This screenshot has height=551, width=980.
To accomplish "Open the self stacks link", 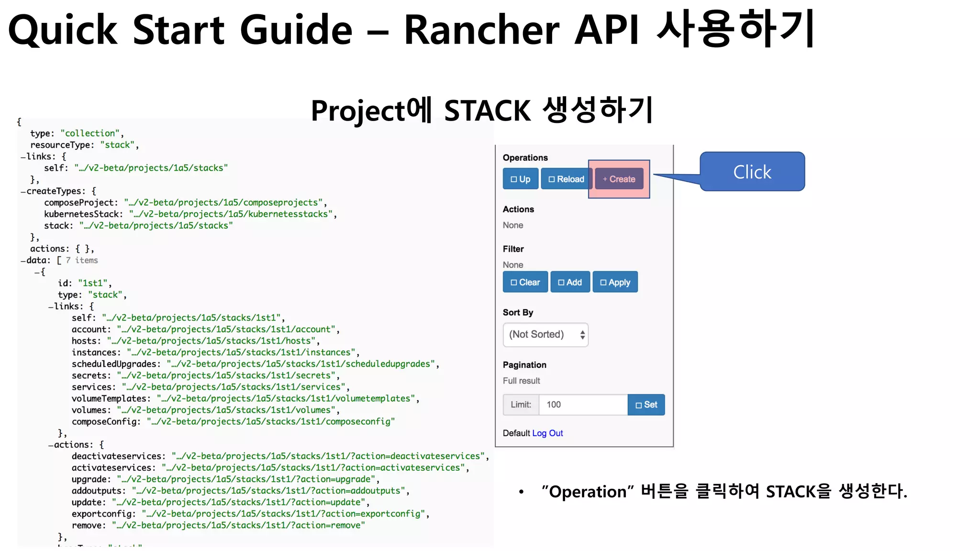I will click(151, 168).
